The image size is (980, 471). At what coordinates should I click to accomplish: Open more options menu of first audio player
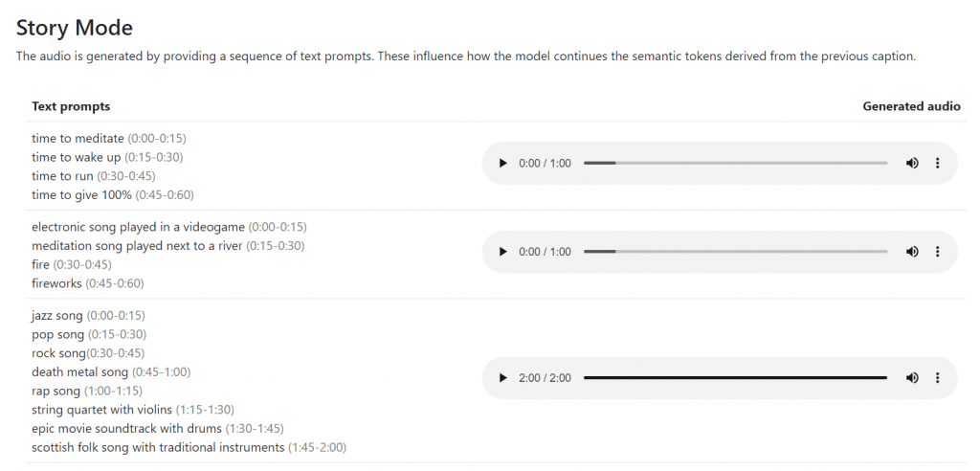(938, 164)
